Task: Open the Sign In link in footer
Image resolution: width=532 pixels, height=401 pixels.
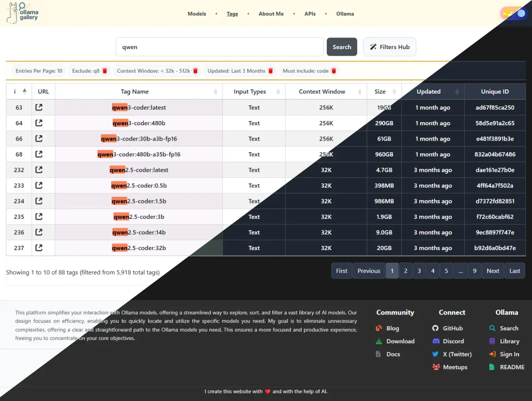Action: pyautogui.click(x=510, y=354)
